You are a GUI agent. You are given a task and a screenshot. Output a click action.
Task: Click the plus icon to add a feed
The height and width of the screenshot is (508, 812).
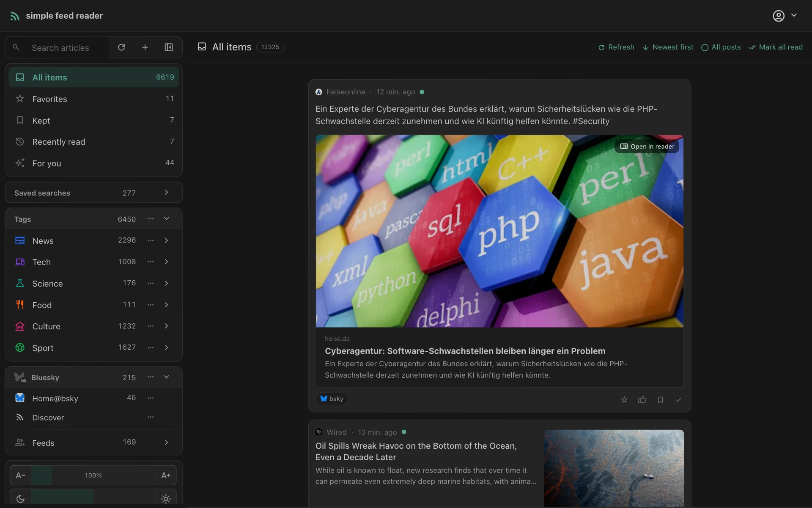(x=145, y=47)
